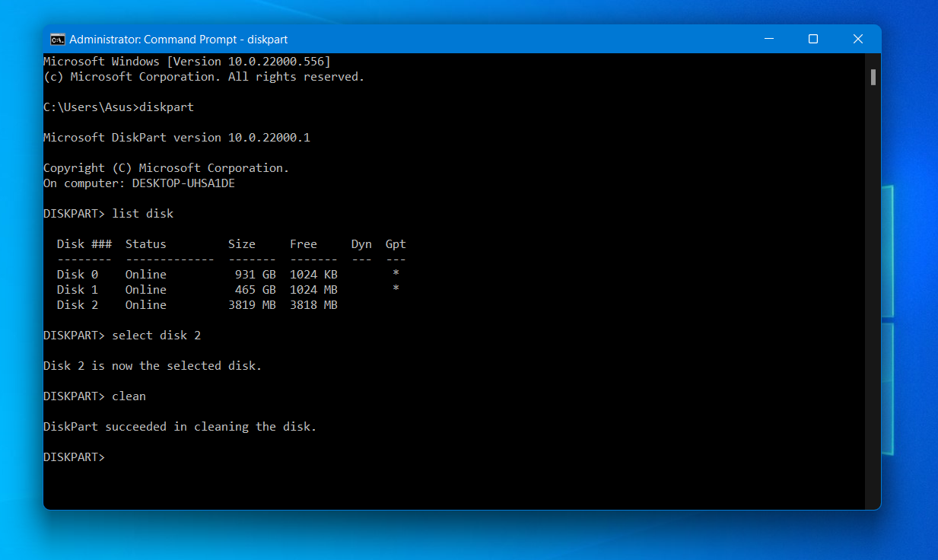
Task: Click the Gpt asterisk for Disk 0
Action: (396, 274)
